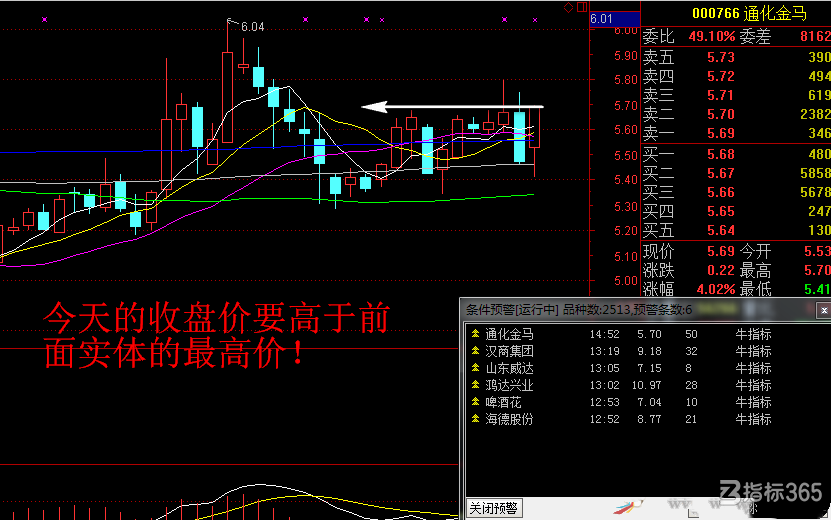Click the 买四 5.65 order row
Screen dimensions: 831x520
(x=736, y=211)
